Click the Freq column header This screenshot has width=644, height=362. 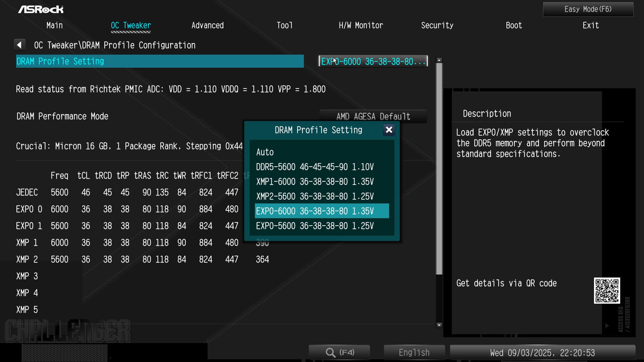(59, 176)
